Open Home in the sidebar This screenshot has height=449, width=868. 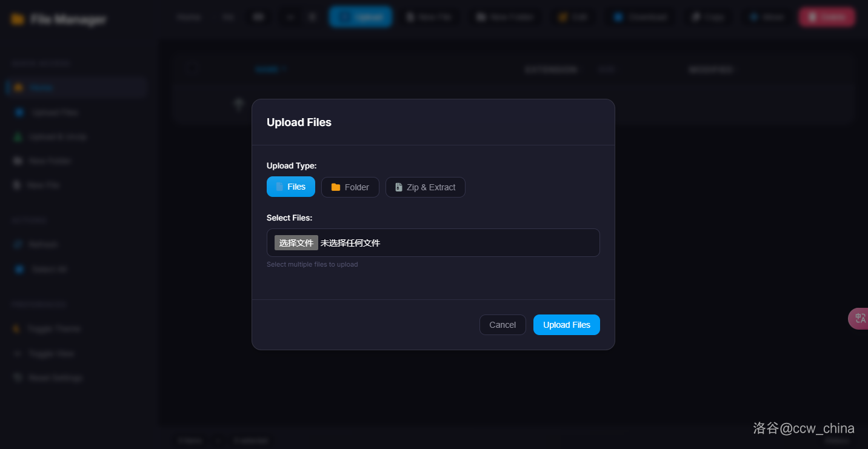[41, 88]
